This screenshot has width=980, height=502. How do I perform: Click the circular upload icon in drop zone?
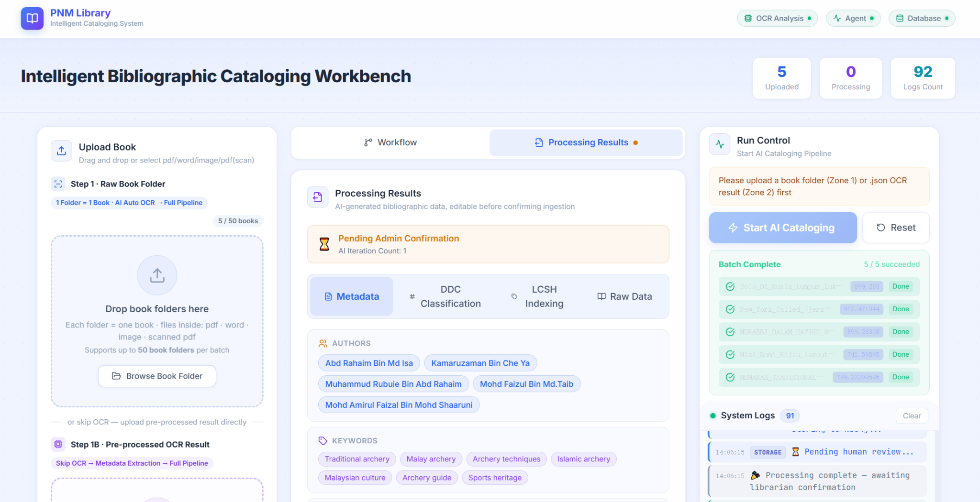point(157,275)
